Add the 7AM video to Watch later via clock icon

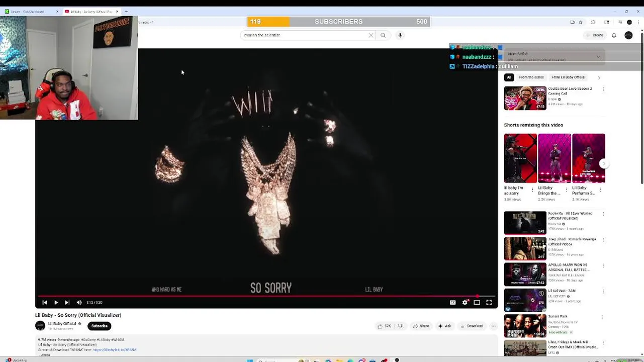(541, 293)
